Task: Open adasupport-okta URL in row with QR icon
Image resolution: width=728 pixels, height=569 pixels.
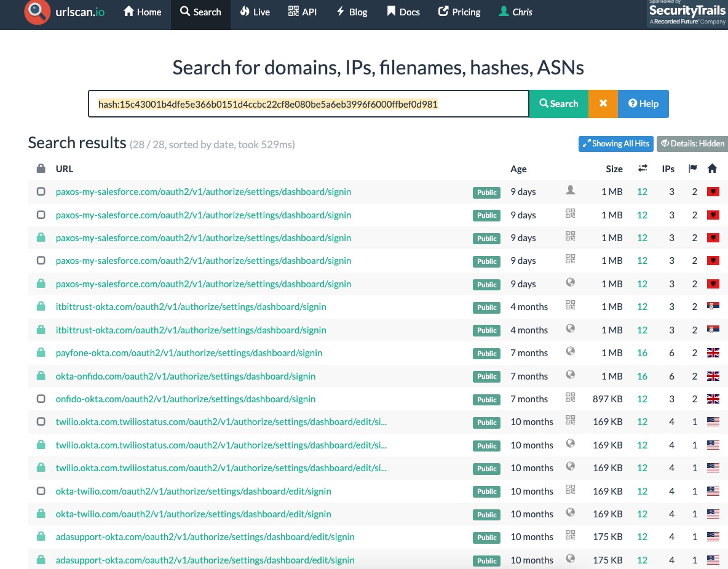Action: coord(205,536)
